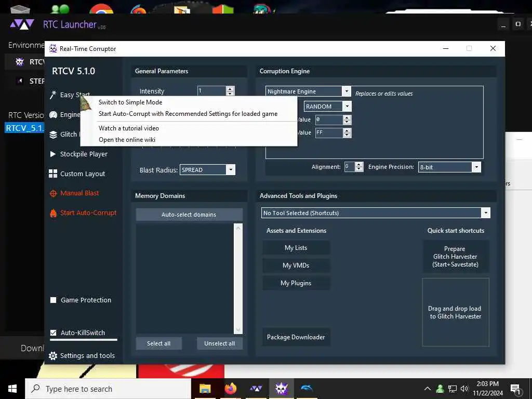This screenshot has height=399, width=532.
Task: Click the RTC Launcher logo icon
Action: pos(22,24)
